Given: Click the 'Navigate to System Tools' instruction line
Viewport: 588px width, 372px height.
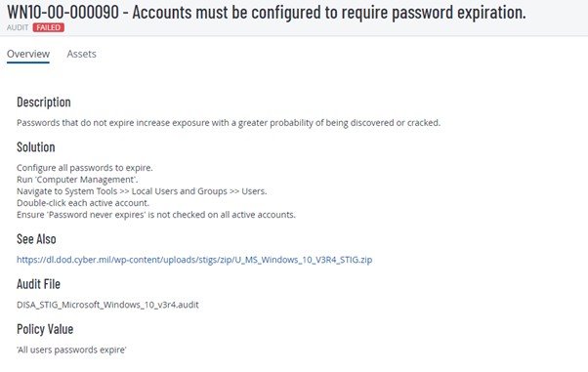Looking at the screenshot, I should click(x=142, y=191).
